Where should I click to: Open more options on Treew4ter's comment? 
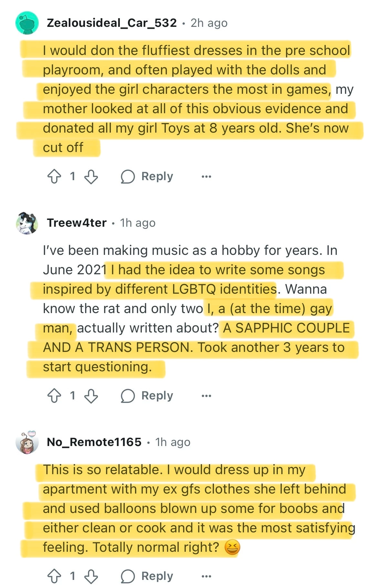pos(206,396)
